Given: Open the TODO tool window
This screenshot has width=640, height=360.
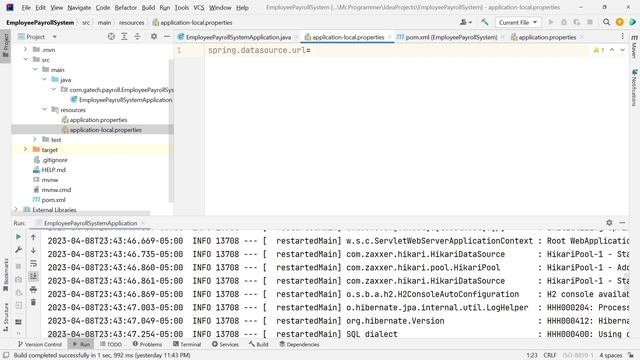Looking at the screenshot, I should (x=111, y=344).
